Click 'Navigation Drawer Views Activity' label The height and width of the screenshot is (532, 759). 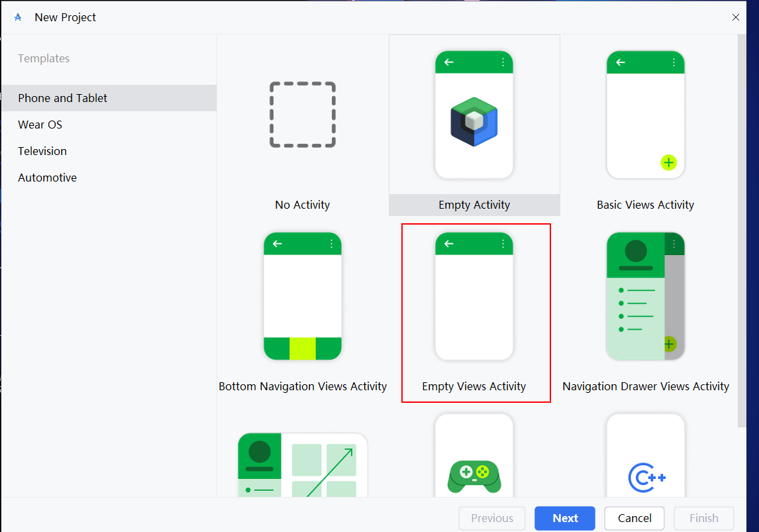(x=646, y=386)
